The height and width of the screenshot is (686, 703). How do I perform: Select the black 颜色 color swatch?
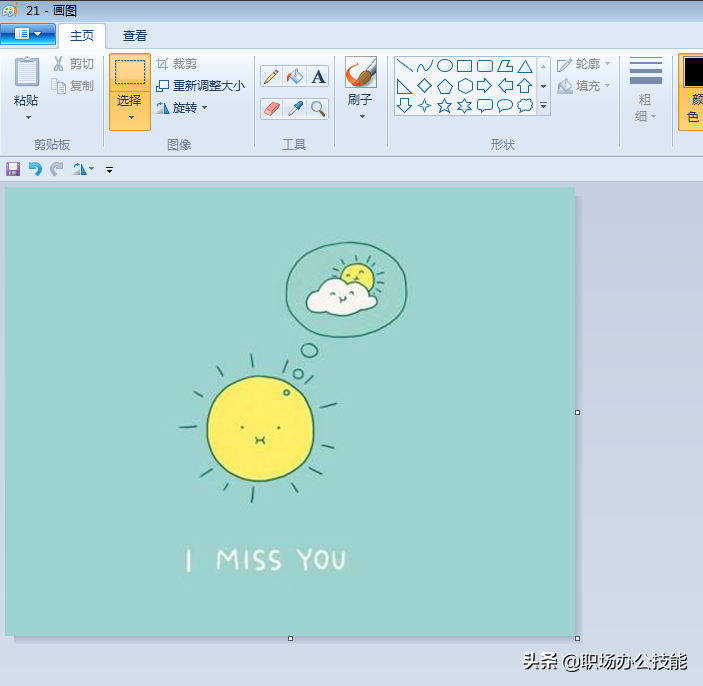(x=693, y=72)
